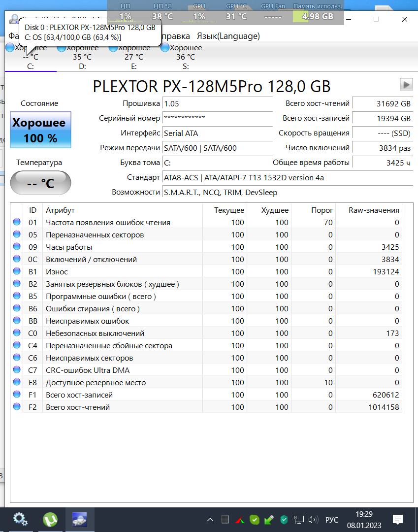The height and width of the screenshot is (532, 418).
Task: Click the status circle for attribute 0C
Action: pos(17,259)
